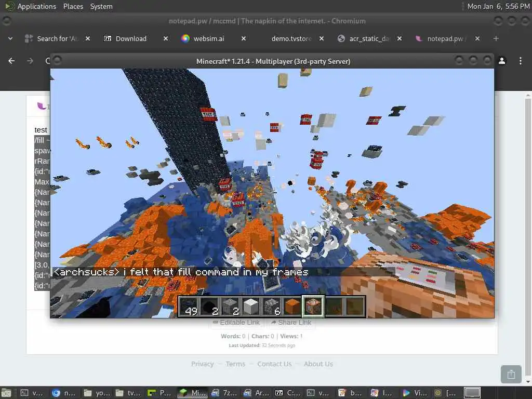Image resolution: width=532 pixels, height=399 pixels.
Task: Switch to Chromium taskbar entry 'n...'
Action: click(x=64, y=393)
